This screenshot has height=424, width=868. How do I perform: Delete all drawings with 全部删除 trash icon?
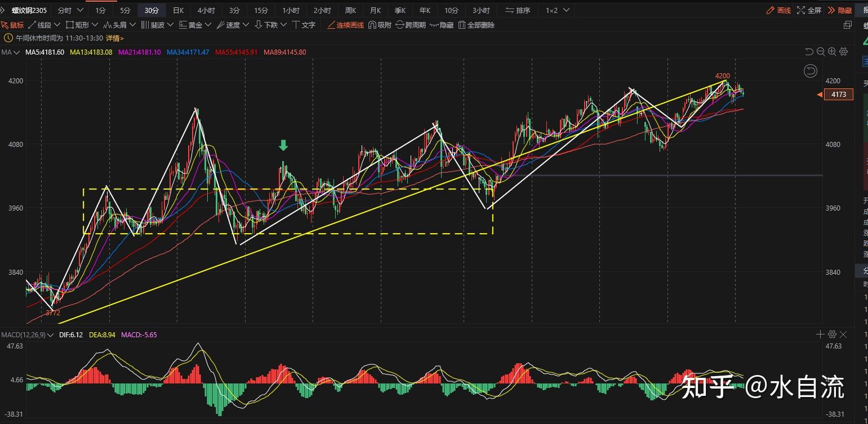(476, 25)
